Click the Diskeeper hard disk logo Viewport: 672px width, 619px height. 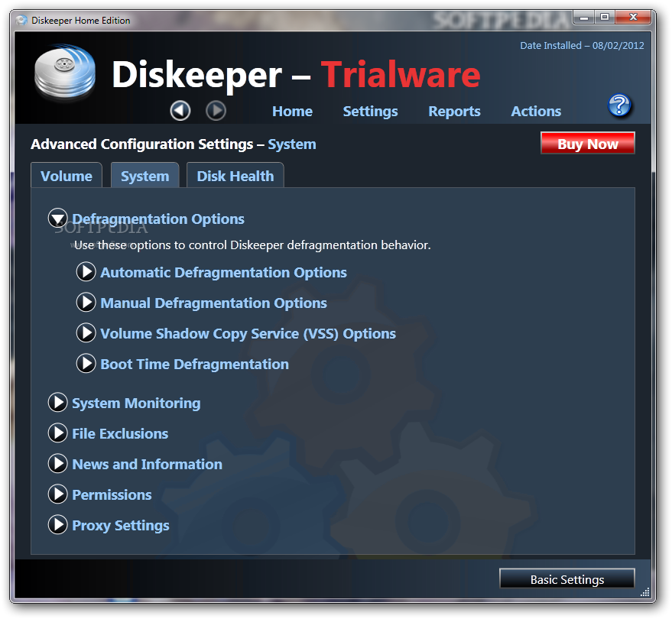coord(65,73)
